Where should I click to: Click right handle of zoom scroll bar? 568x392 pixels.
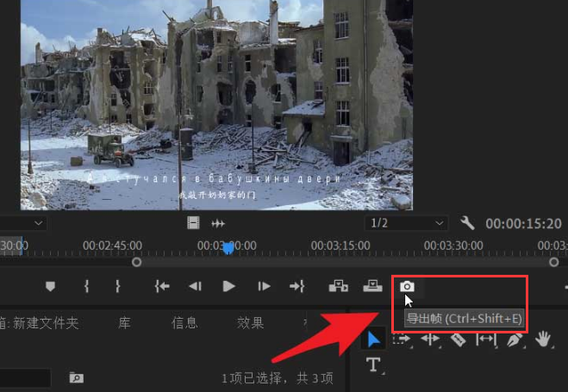click(x=554, y=262)
